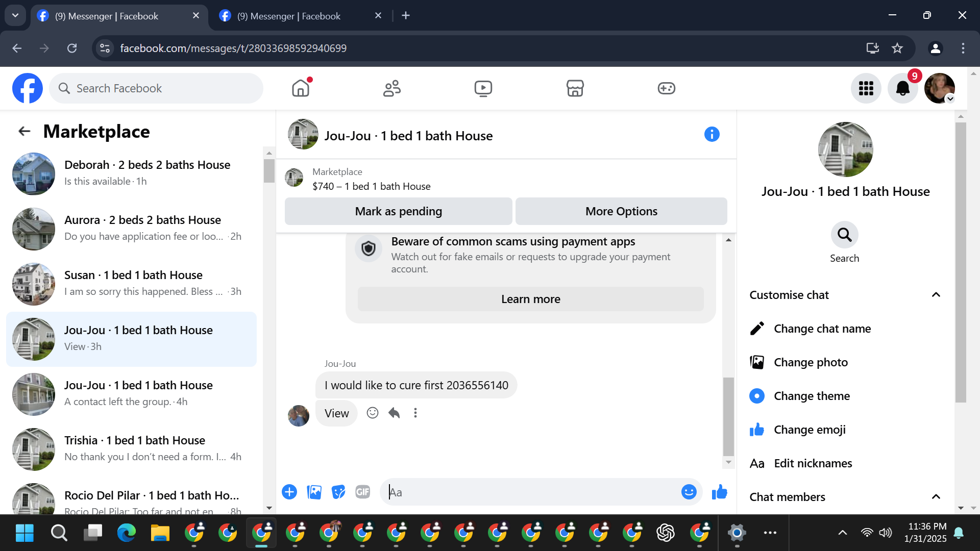The width and height of the screenshot is (980, 551).
Task: Open a new browser tab
Action: point(406,16)
